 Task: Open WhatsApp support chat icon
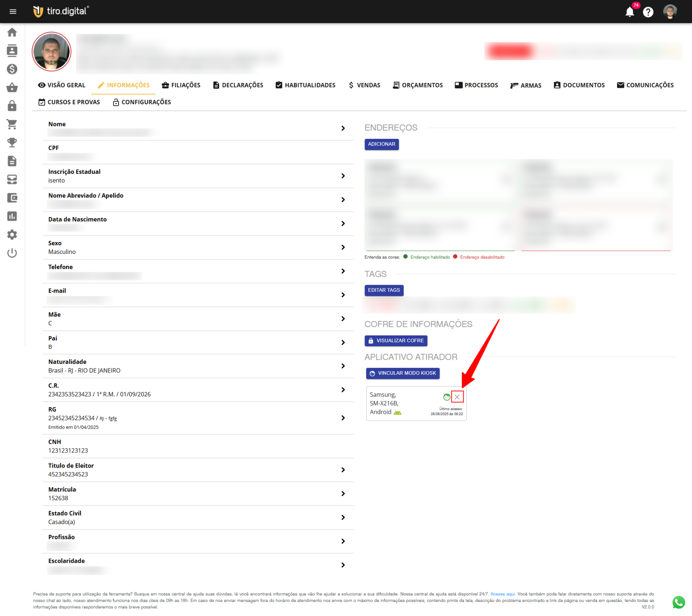point(678,602)
